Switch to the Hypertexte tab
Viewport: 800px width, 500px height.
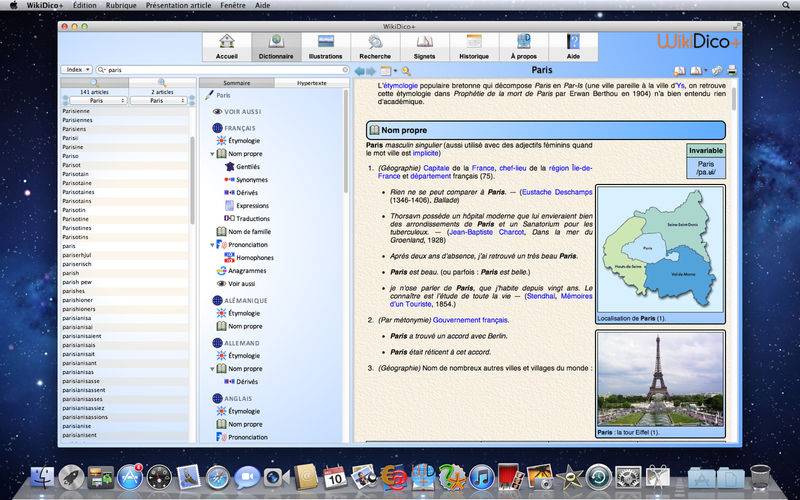[312, 83]
